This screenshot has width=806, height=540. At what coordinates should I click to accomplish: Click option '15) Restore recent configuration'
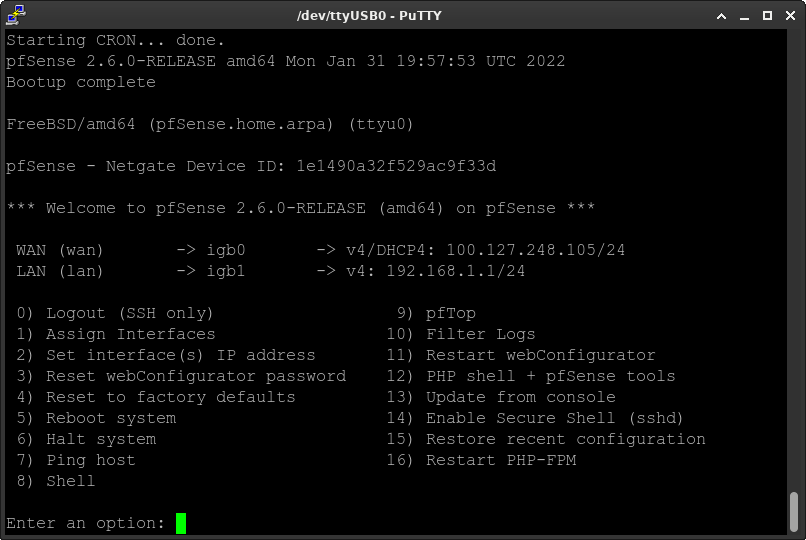[x=546, y=439]
